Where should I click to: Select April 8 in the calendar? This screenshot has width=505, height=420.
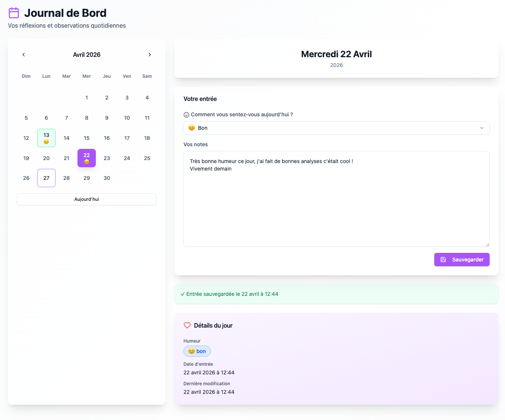click(x=87, y=118)
